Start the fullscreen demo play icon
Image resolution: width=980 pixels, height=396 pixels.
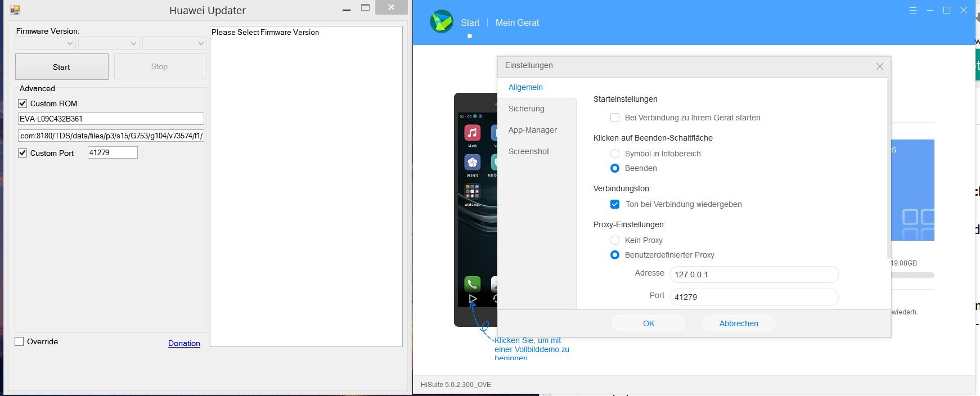click(x=473, y=299)
